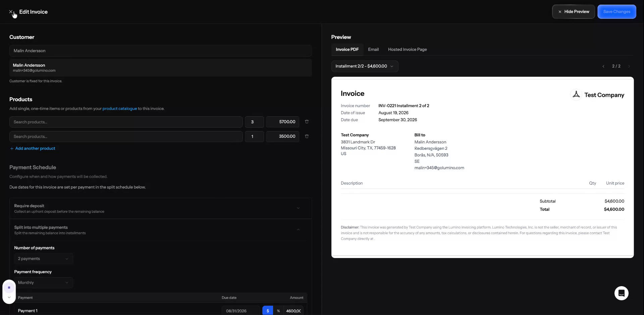Open Installment 2/2 - $4,600.00 selector
Viewport: 644px width, 315px height.
click(x=365, y=66)
